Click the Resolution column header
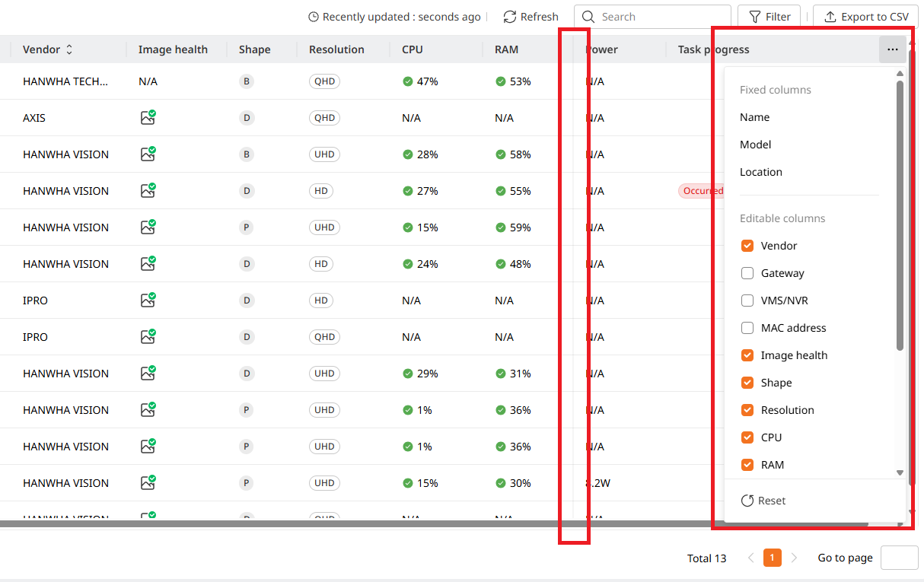 [336, 49]
